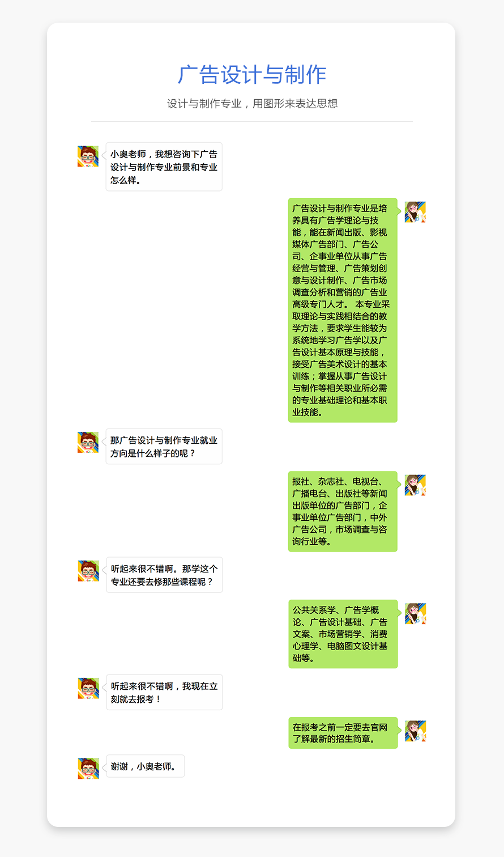Screen dimensions: 504x857
Task: Click the teacher avatar beside the long green reply
Action: pyautogui.click(x=415, y=212)
